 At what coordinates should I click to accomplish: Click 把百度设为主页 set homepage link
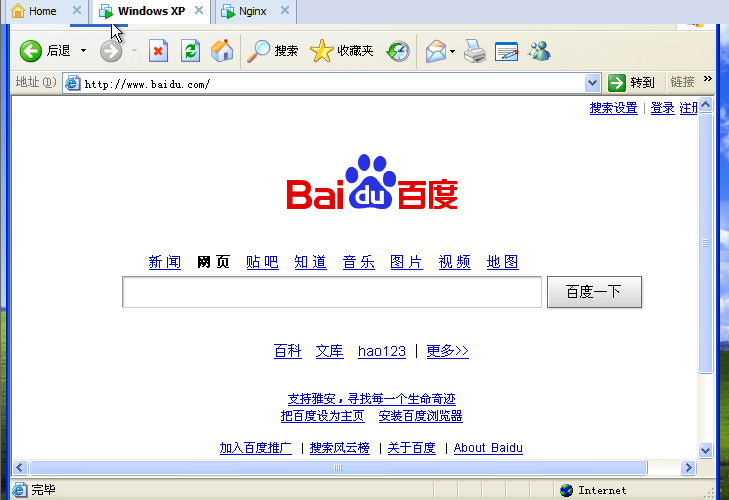pos(323,416)
